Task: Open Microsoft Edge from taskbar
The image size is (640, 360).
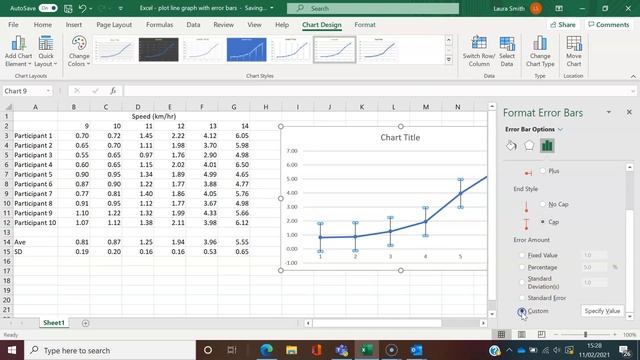Action: (x=266, y=350)
